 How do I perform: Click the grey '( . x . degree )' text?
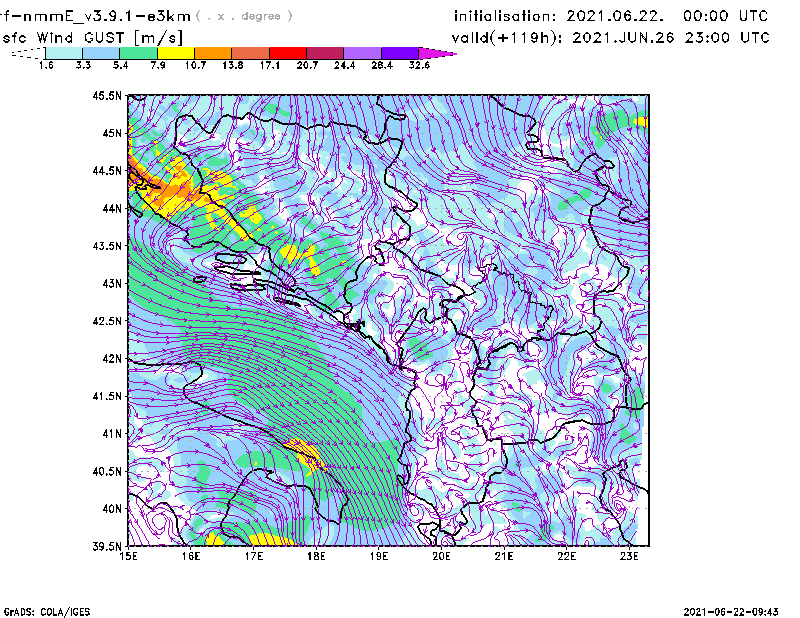(245, 16)
